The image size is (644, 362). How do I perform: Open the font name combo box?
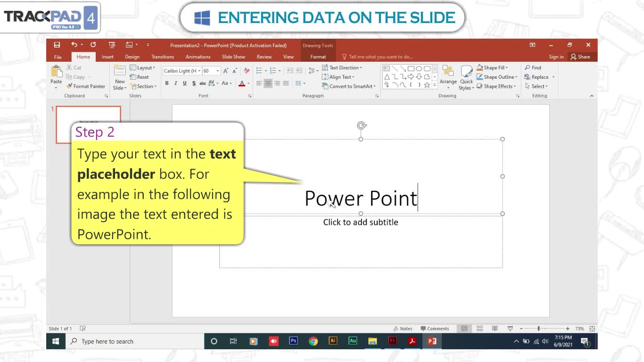pos(182,71)
